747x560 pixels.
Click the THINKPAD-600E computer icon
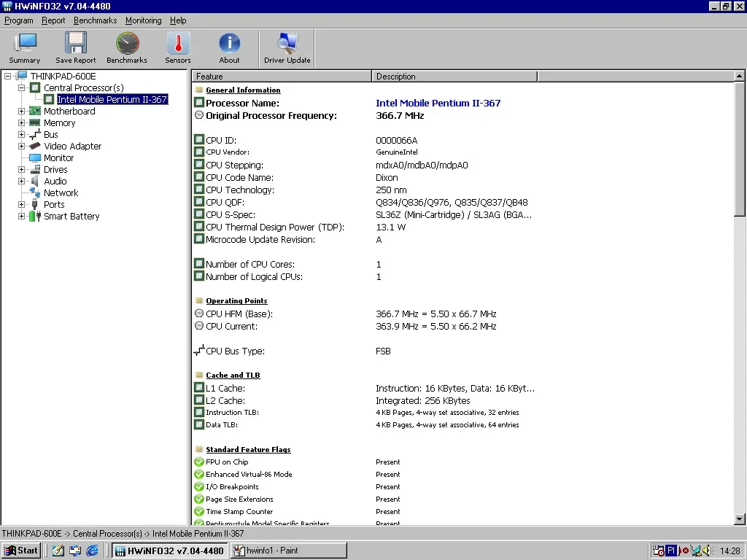point(21,76)
